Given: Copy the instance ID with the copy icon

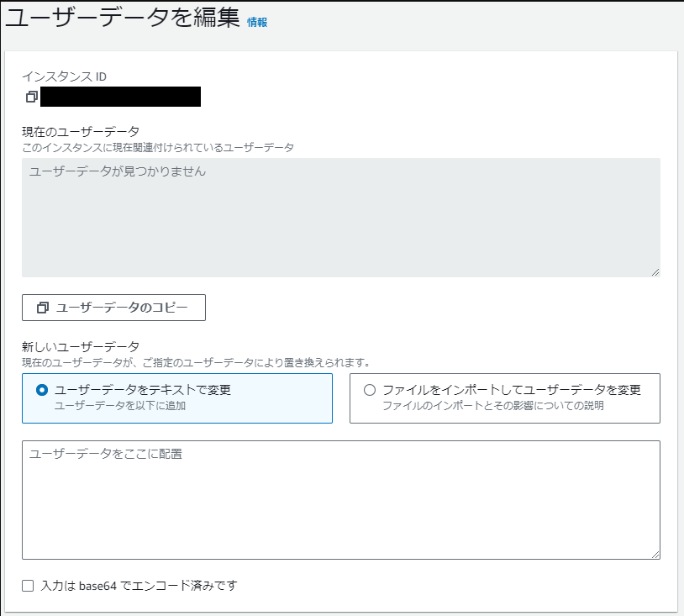Looking at the screenshot, I should coord(31,97).
